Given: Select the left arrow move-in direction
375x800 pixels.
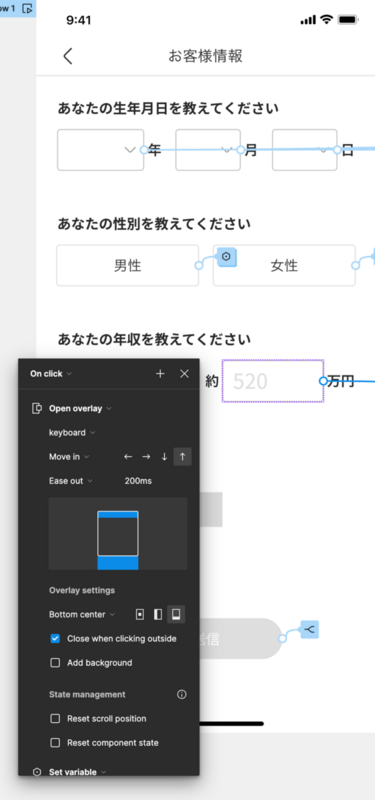Looking at the screenshot, I should 128,457.
